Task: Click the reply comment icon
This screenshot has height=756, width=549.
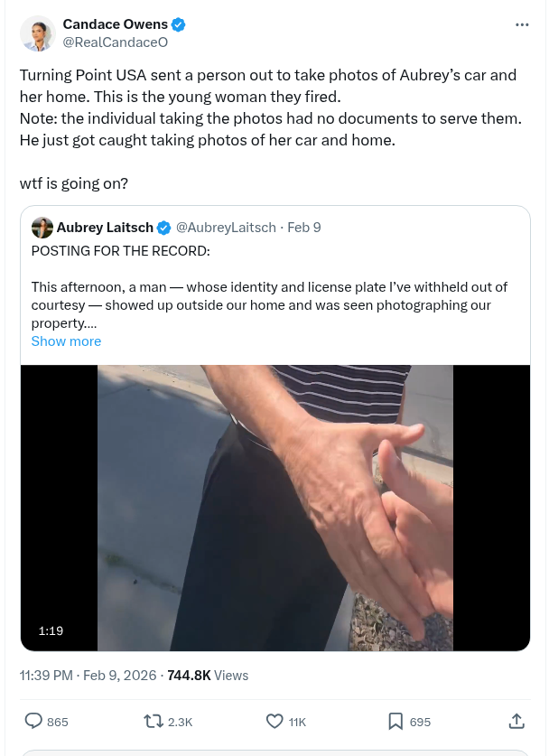Action: click(x=33, y=721)
